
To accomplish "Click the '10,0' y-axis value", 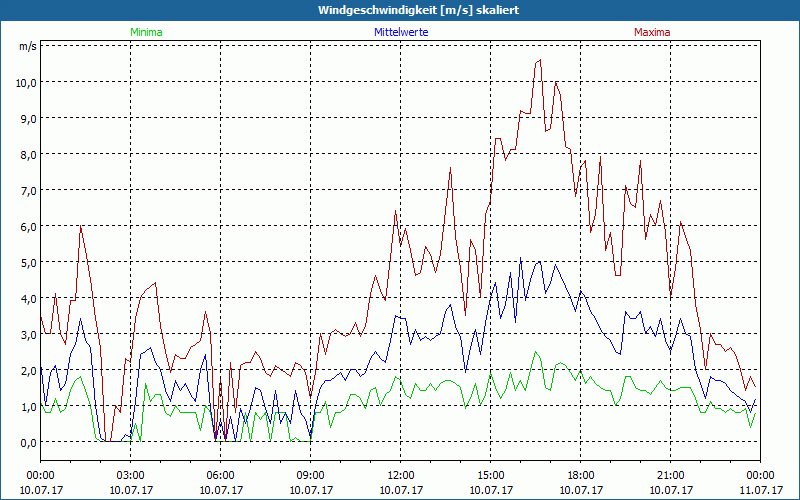I will 27,83.
